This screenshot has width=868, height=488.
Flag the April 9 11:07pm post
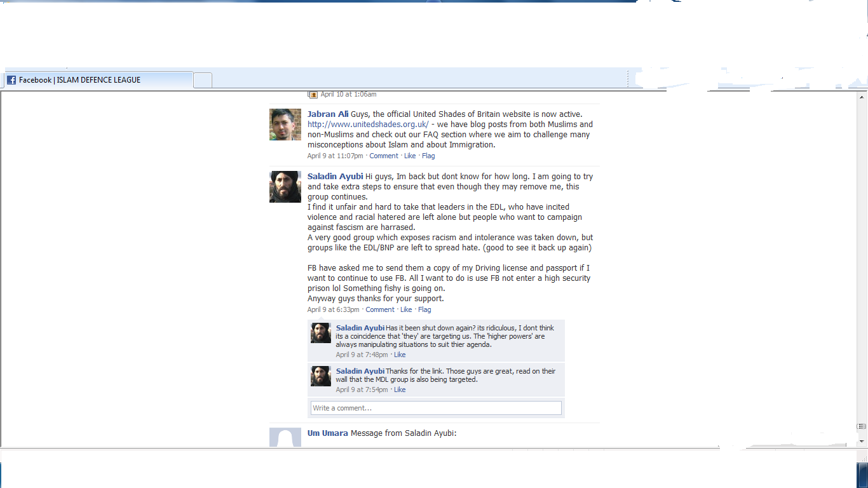(428, 156)
